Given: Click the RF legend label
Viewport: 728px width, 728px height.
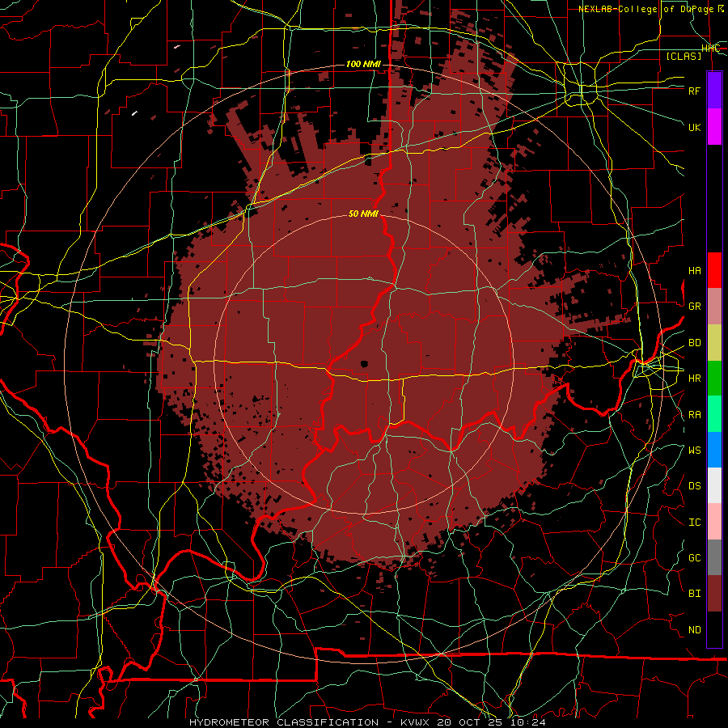Looking at the screenshot, I should click(695, 91).
